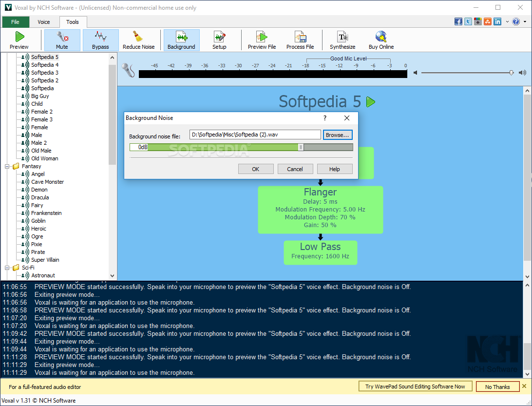Click effect chain panel scroll up arrow
The height and width of the screenshot is (406, 532).
click(x=527, y=91)
